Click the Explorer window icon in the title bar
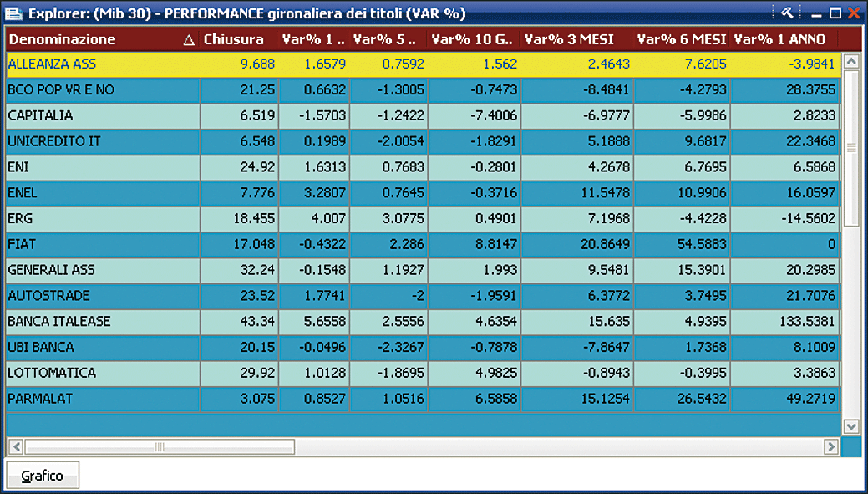 point(14,13)
